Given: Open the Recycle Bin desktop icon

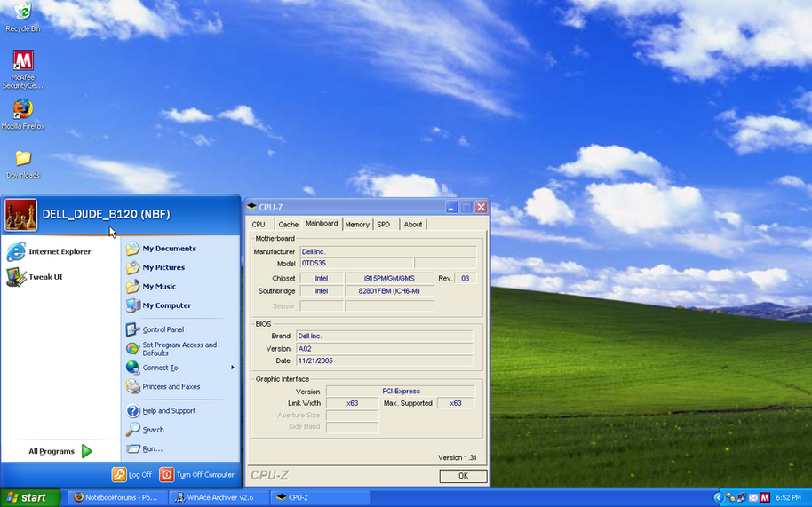Looking at the screenshot, I should [23, 17].
